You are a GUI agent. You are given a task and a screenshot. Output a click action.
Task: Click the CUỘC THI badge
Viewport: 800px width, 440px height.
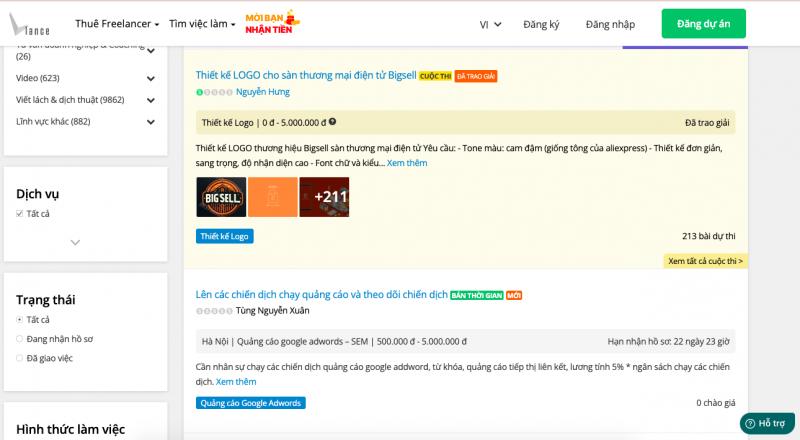point(435,76)
